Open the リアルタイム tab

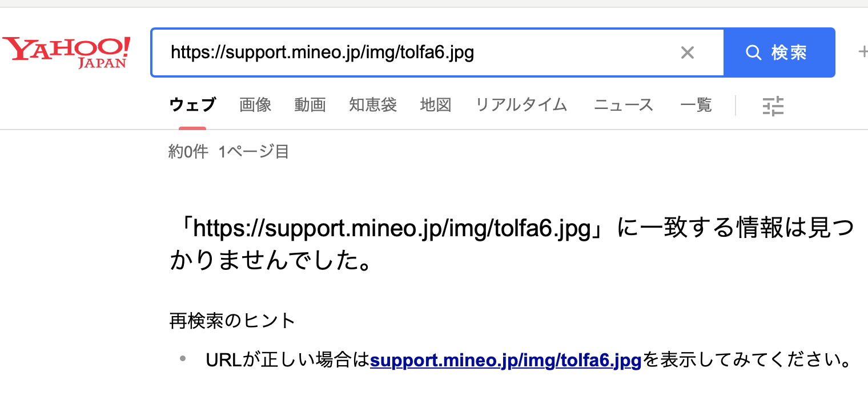[521, 105]
